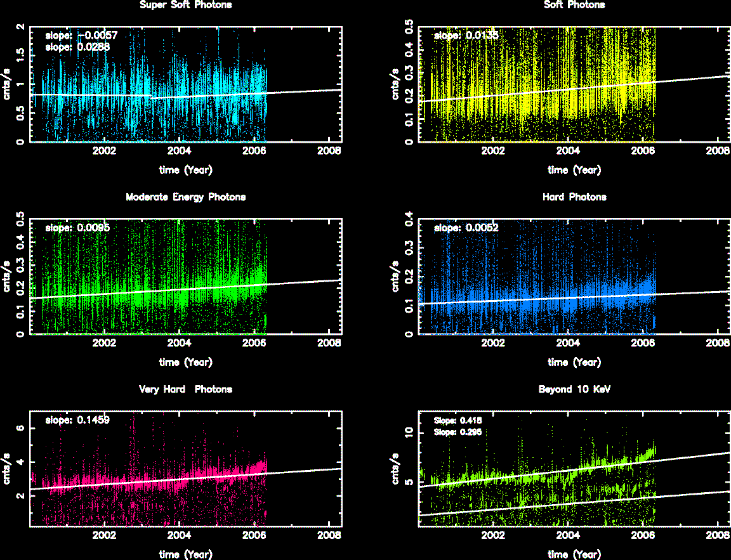Viewport: 731px width, 560px height.
Task: Click the "Soft Photons" plot title
Action: coord(574,5)
